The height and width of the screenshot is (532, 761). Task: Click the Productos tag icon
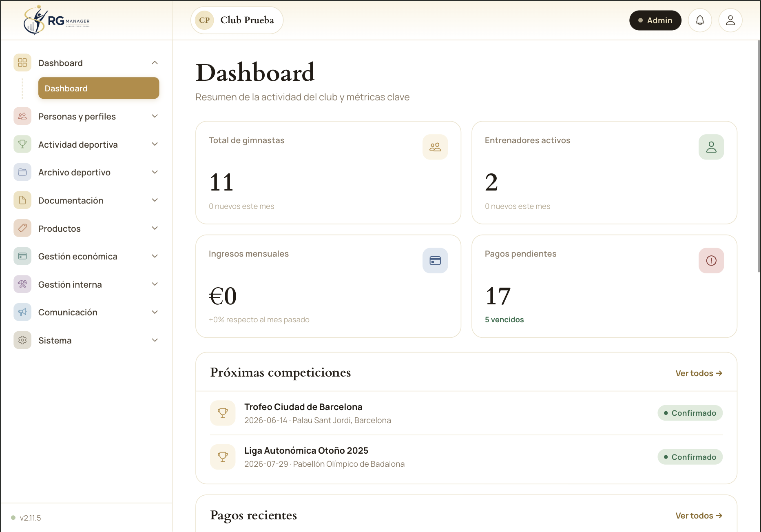[22, 228]
